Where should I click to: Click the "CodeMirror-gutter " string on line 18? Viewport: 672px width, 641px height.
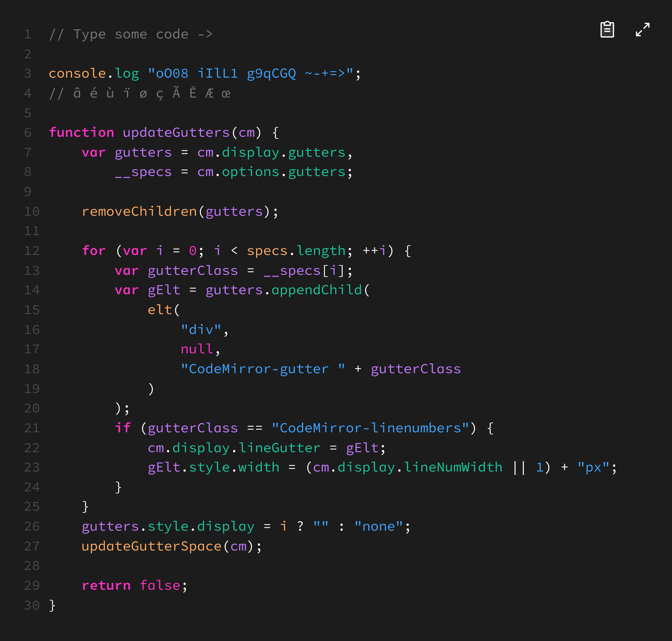pos(263,369)
